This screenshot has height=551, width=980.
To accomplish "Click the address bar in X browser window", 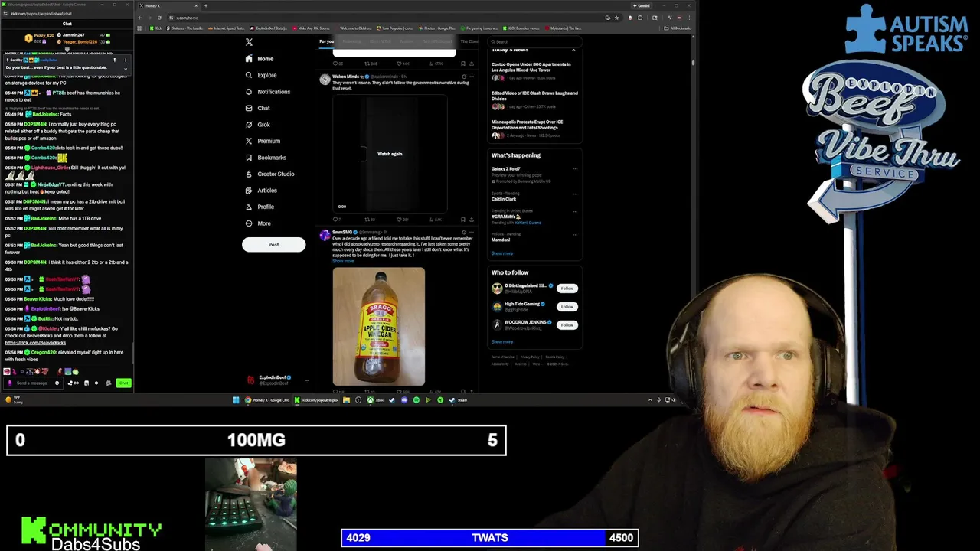I will tap(383, 18).
